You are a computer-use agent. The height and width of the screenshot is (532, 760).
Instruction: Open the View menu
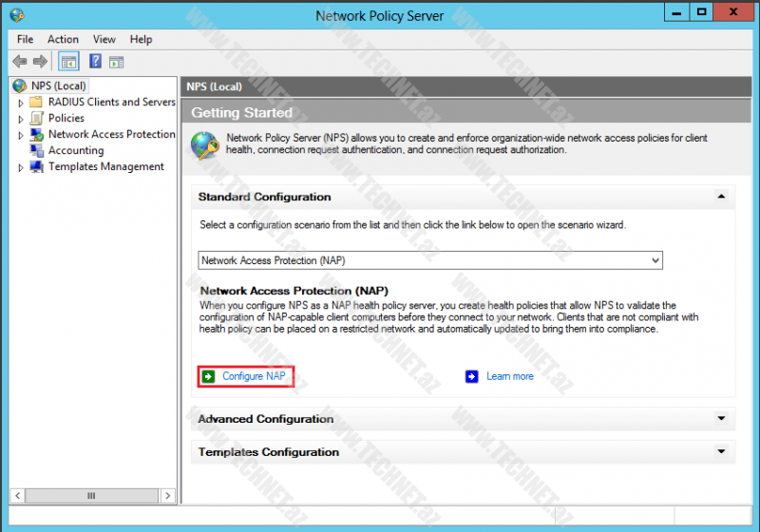pos(104,39)
